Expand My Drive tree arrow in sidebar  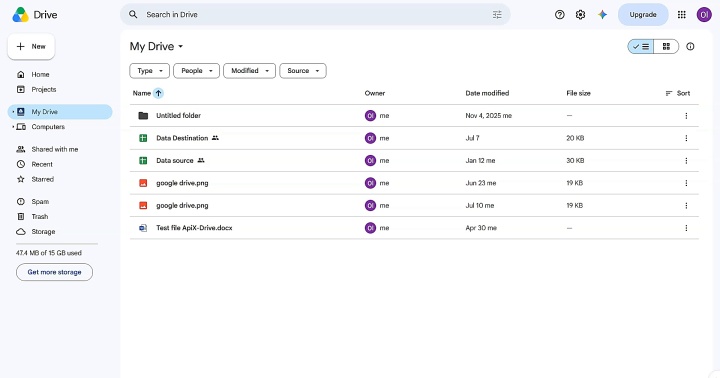(13, 112)
